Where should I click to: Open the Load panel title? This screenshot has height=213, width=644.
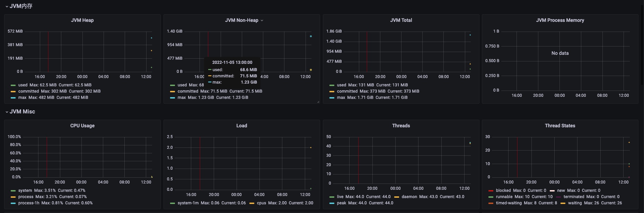242,126
